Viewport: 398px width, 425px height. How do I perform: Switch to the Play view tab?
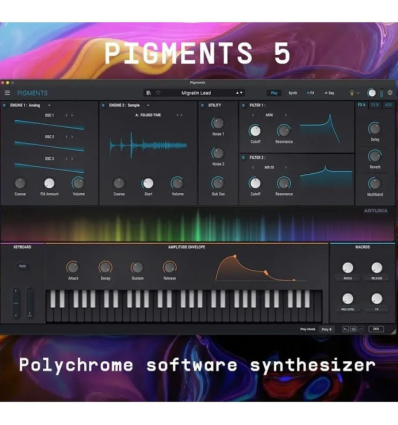click(274, 93)
